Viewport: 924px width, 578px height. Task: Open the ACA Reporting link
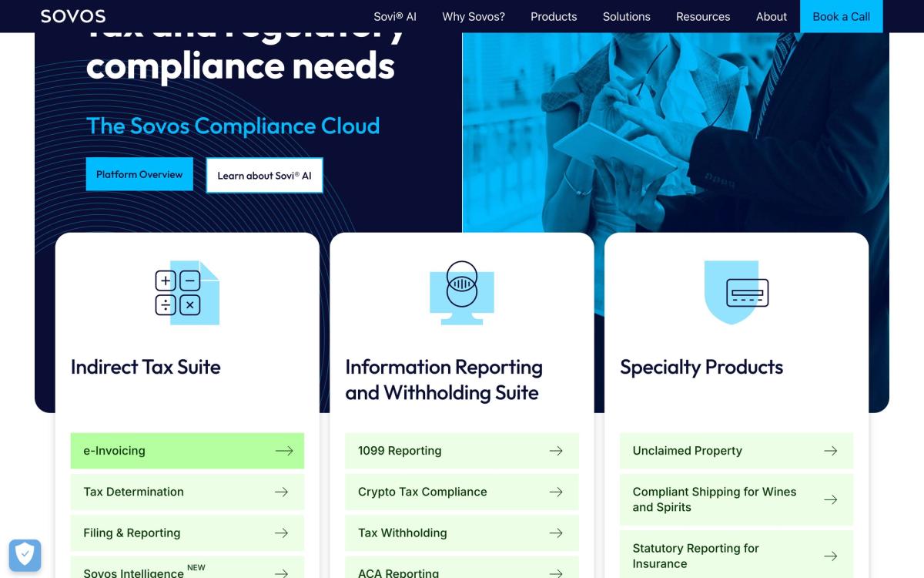(x=462, y=567)
